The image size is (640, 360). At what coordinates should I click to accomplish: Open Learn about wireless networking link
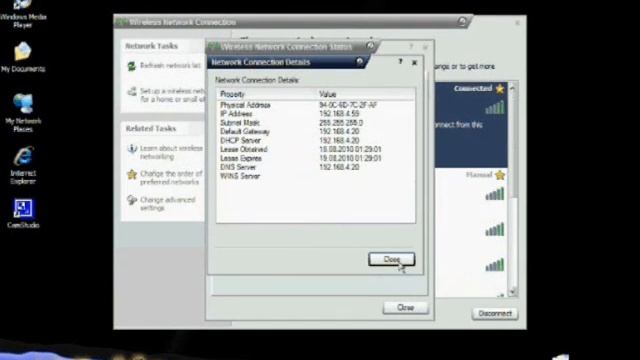point(171,152)
